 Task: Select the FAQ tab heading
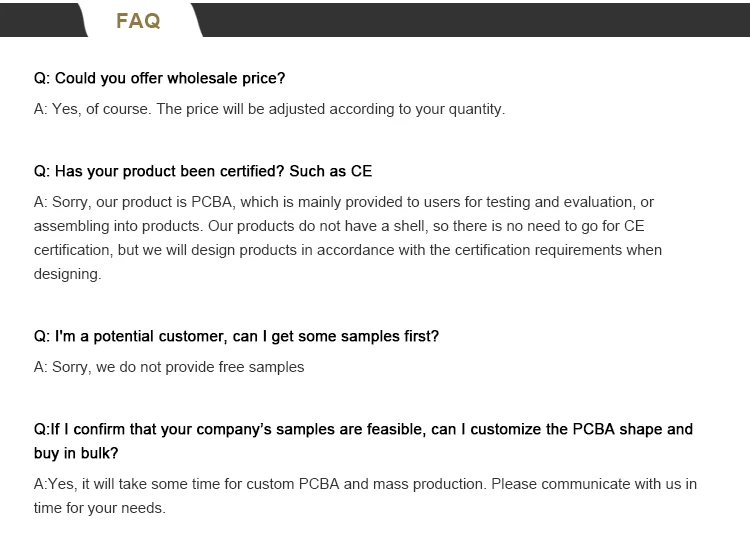tap(138, 21)
